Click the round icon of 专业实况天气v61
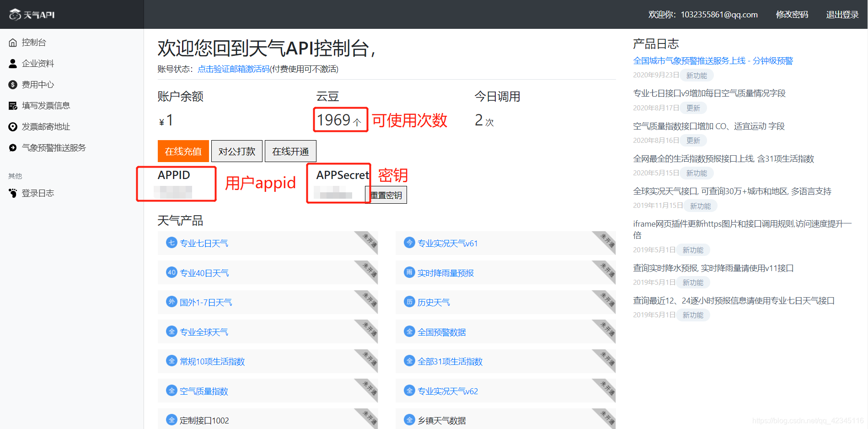Screen dimensions: 868x429 pos(409,243)
